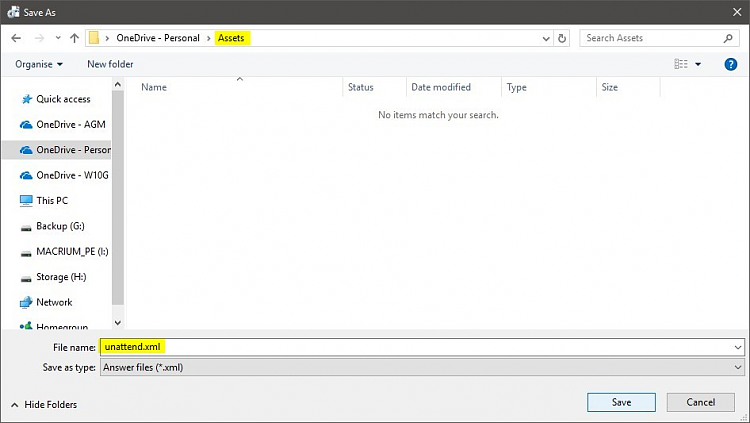Click the Storage (H:) drive icon
The height and width of the screenshot is (423, 750).
point(26,279)
